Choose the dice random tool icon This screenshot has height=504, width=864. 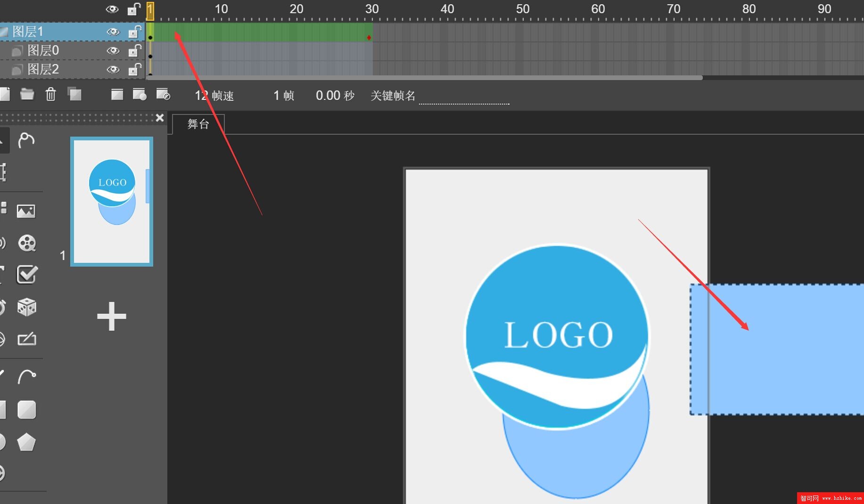click(26, 307)
